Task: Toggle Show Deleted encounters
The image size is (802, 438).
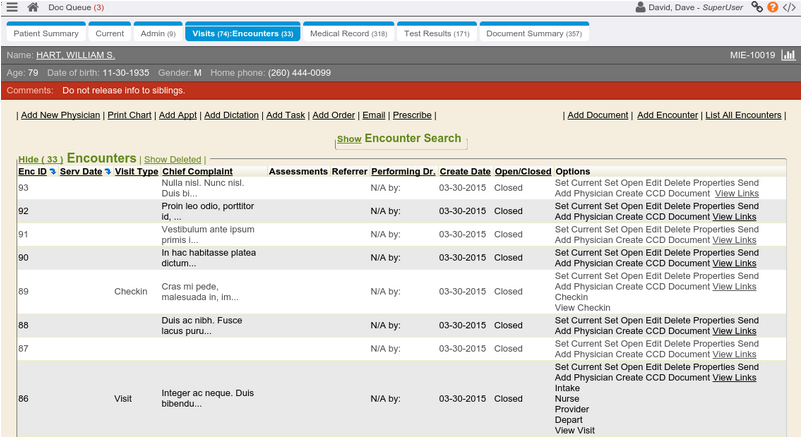Action: coord(172,160)
